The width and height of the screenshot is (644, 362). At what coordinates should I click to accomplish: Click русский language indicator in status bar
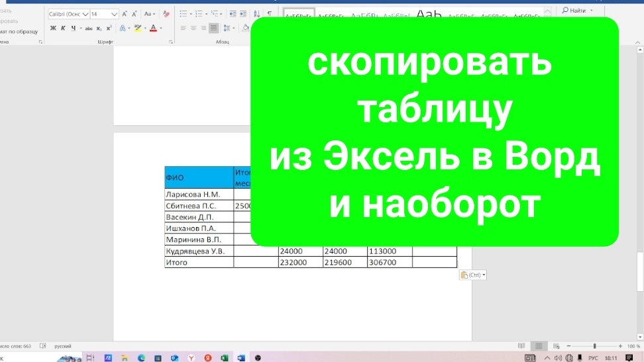(x=63, y=346)
